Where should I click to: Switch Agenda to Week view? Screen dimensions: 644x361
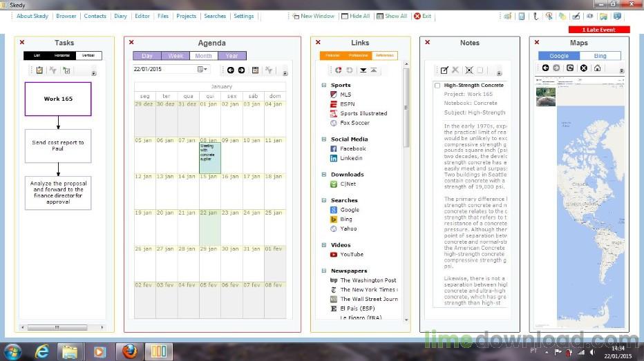176,56
